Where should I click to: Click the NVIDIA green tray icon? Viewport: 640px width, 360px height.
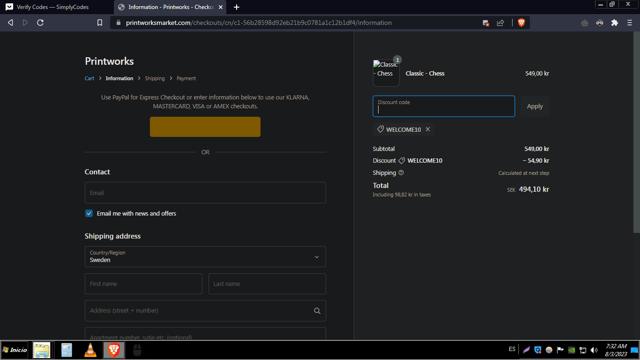click(x=571, y=350)
